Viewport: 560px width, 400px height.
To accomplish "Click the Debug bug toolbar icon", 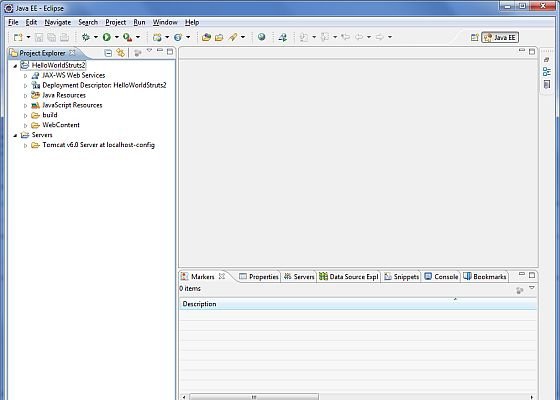I will [x=86, y=37].
